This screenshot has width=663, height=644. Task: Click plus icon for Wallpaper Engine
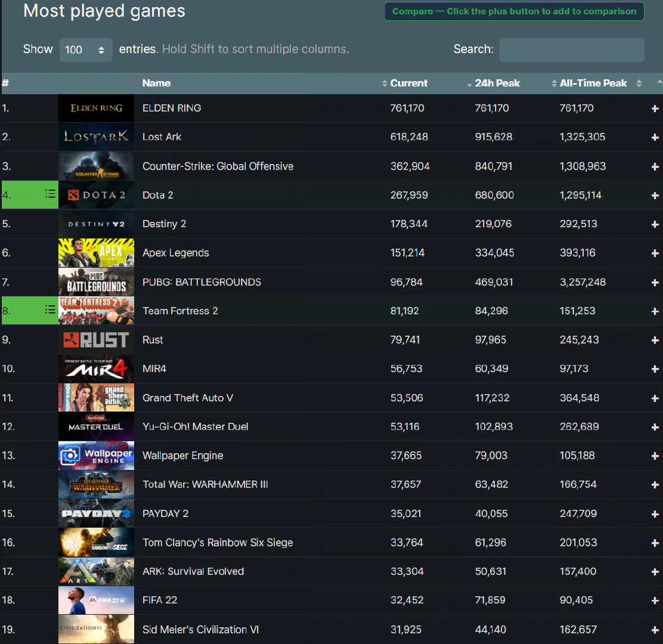pyautogui.click(x=655, y=456)
